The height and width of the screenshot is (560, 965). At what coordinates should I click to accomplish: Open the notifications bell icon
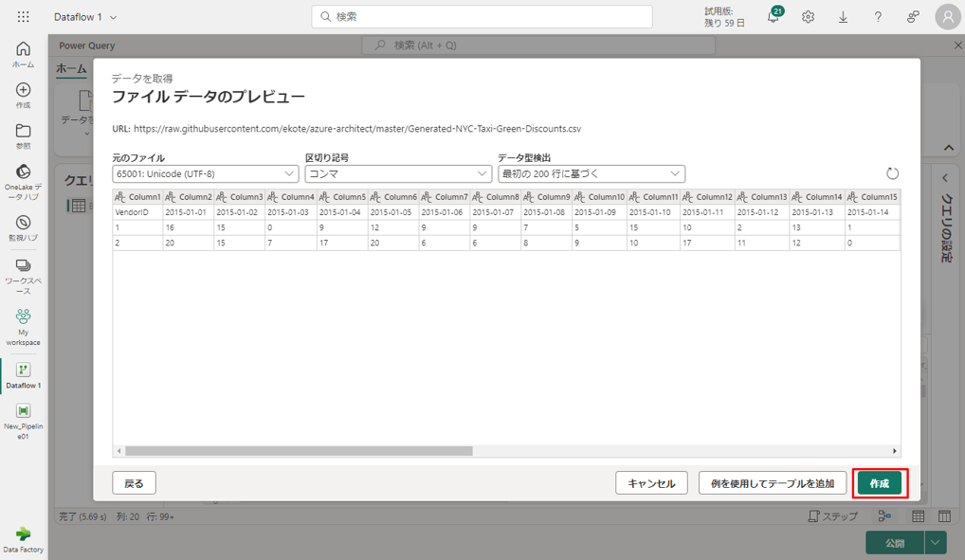[774, 17]
